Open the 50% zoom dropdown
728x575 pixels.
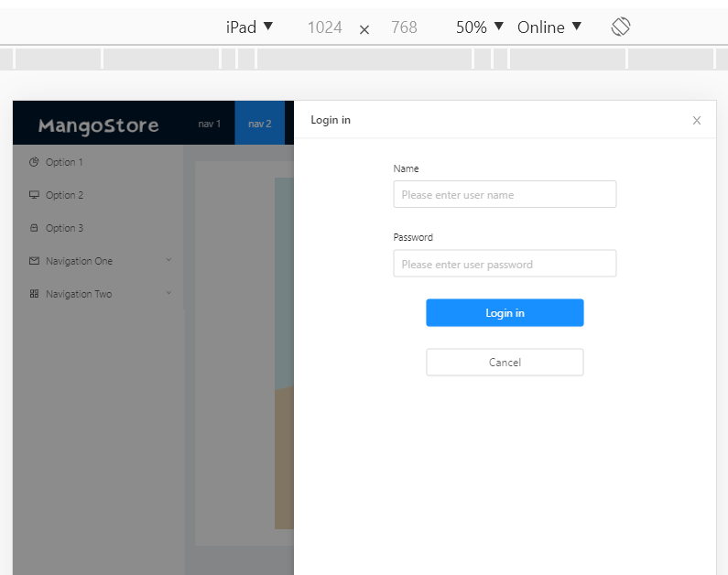479,27
